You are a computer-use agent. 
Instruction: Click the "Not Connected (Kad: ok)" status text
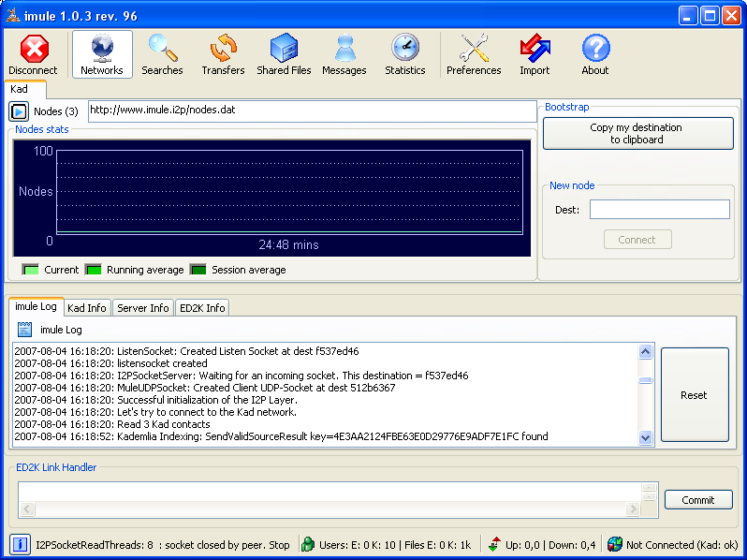(681, 545)
